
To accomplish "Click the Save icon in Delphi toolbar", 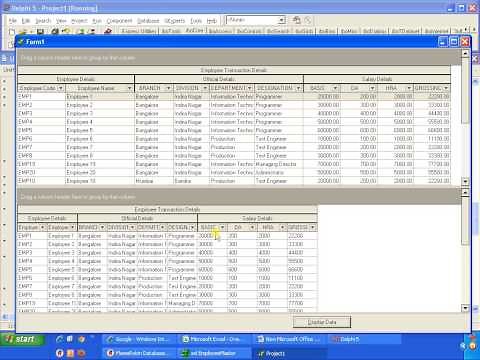I will (40, 32).
